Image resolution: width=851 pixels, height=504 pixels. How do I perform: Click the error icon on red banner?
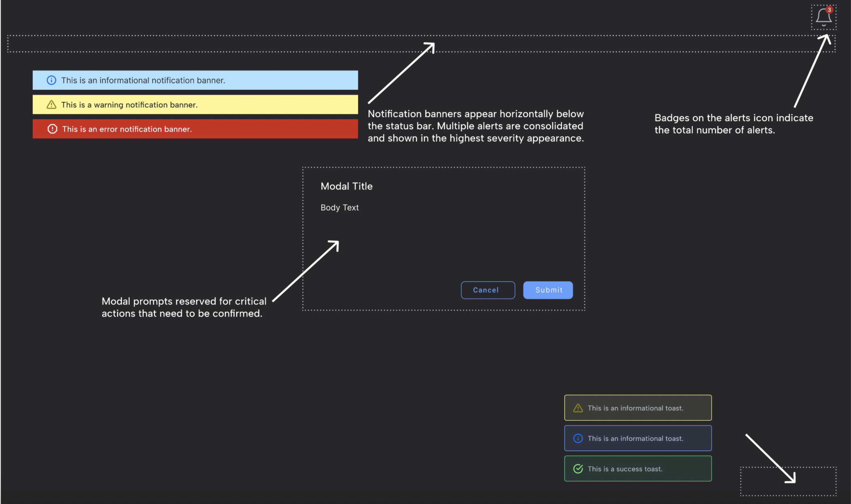52,129
